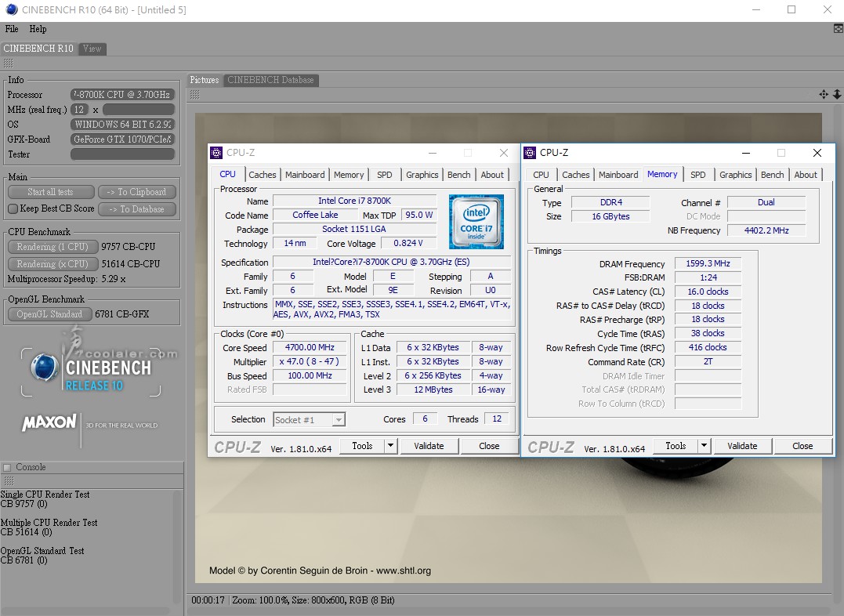Click the grip handle below the Pictures tab
Viewport: 844px width, 616px height.
(x=194, y=95)
